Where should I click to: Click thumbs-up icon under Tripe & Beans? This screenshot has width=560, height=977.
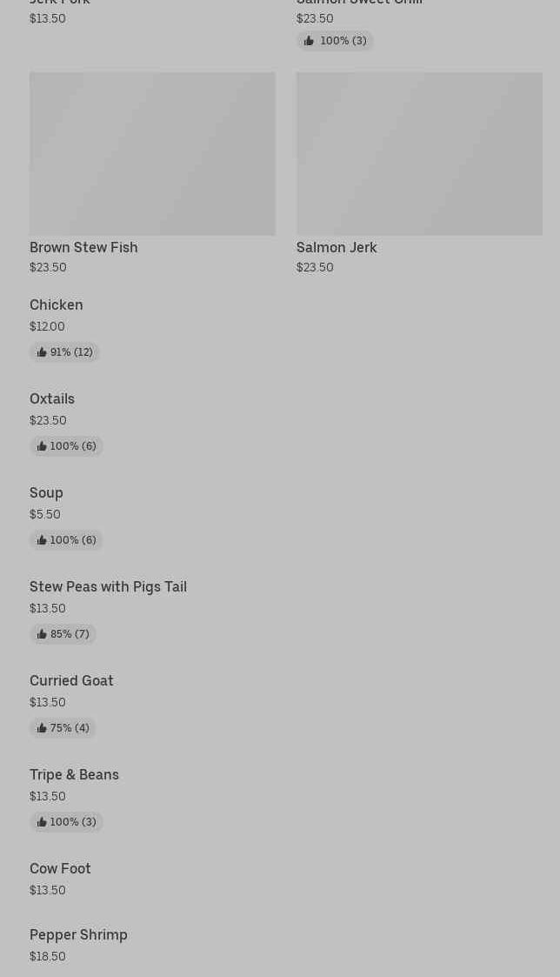pyautogui.click(x=42, y=822)
